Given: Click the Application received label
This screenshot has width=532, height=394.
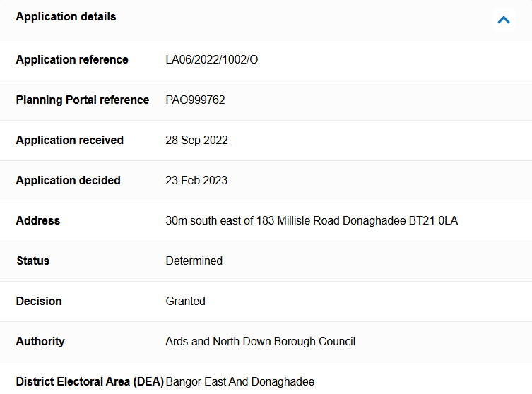Looking at the screenshot, I should tap(70, 141).
